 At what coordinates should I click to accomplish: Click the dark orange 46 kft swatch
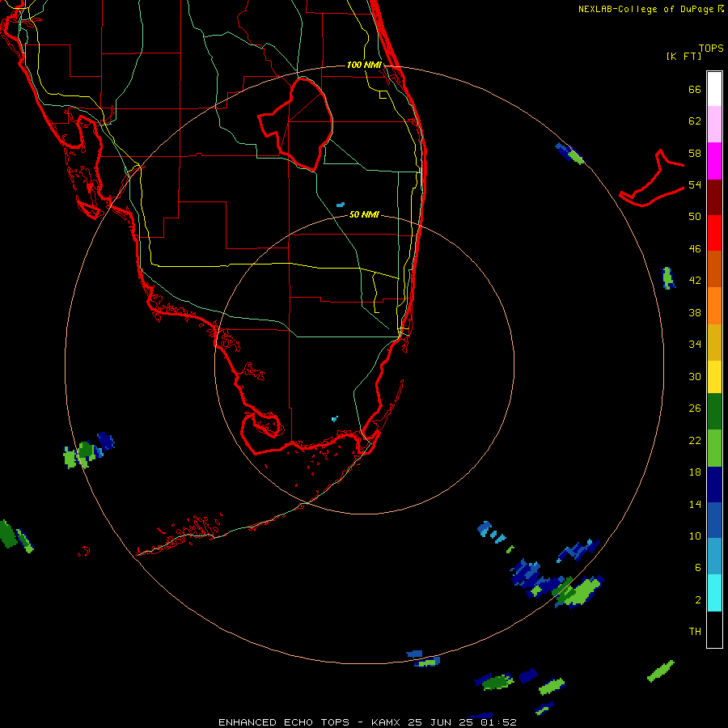(714, 269)
